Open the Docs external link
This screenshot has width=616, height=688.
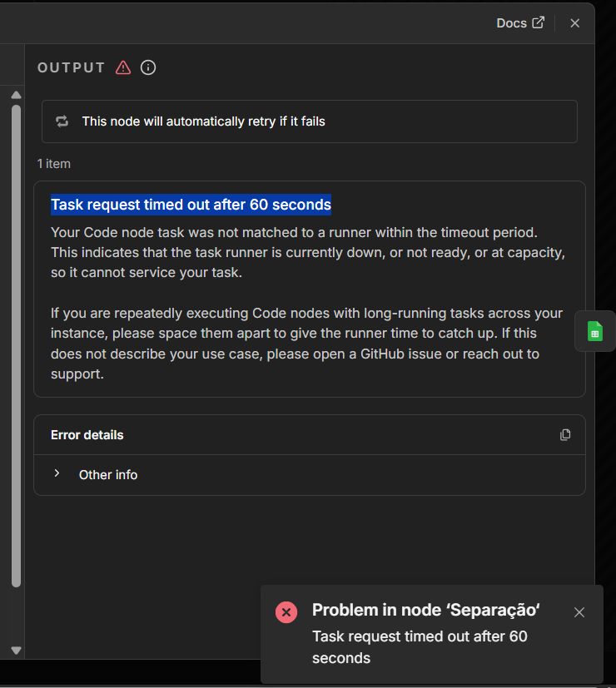520,23
